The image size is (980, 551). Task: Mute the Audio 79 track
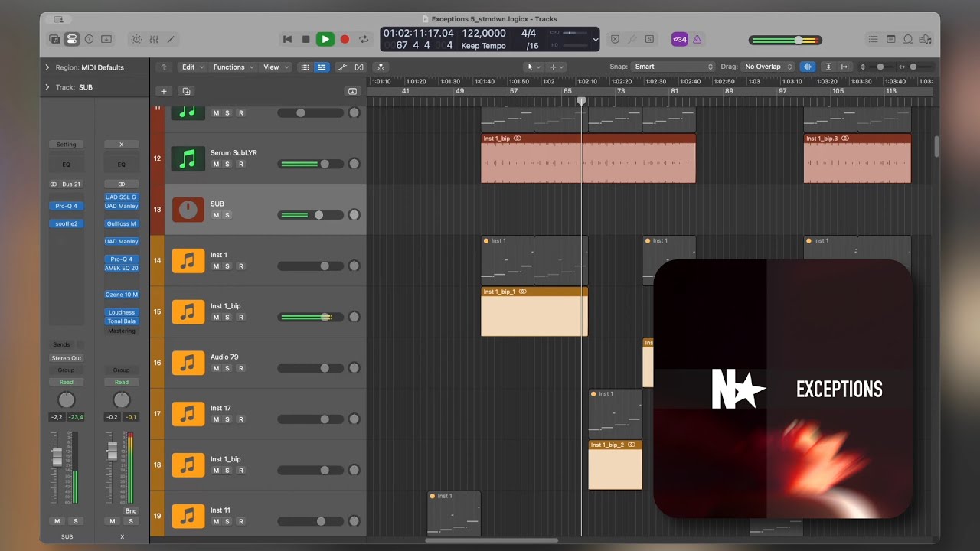coord(216,368)
